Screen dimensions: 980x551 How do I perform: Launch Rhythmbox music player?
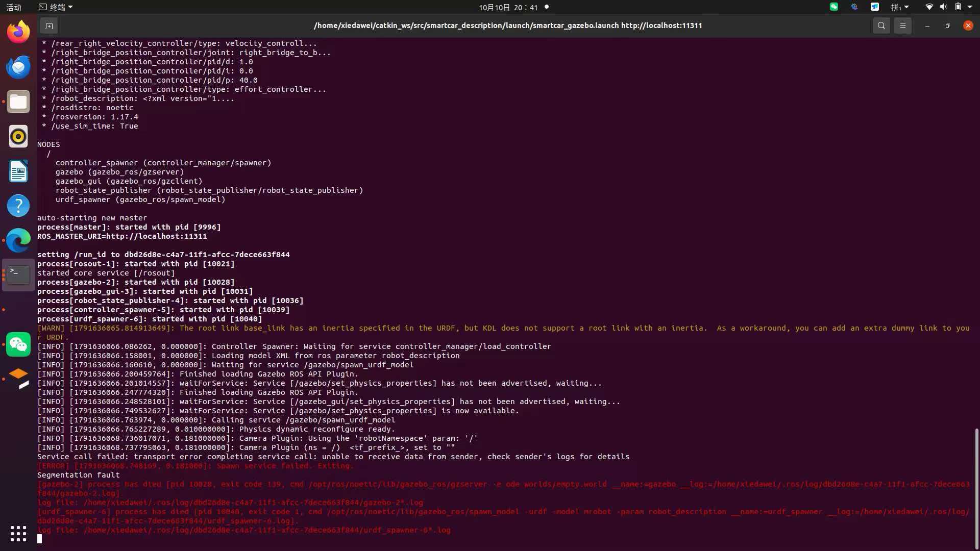point(18,136)
